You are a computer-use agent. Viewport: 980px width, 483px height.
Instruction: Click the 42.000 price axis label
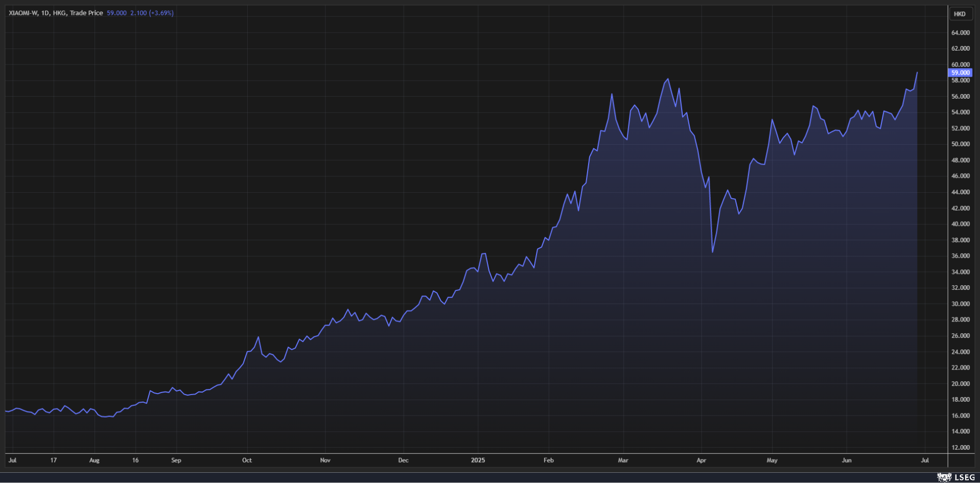(960, 208)
